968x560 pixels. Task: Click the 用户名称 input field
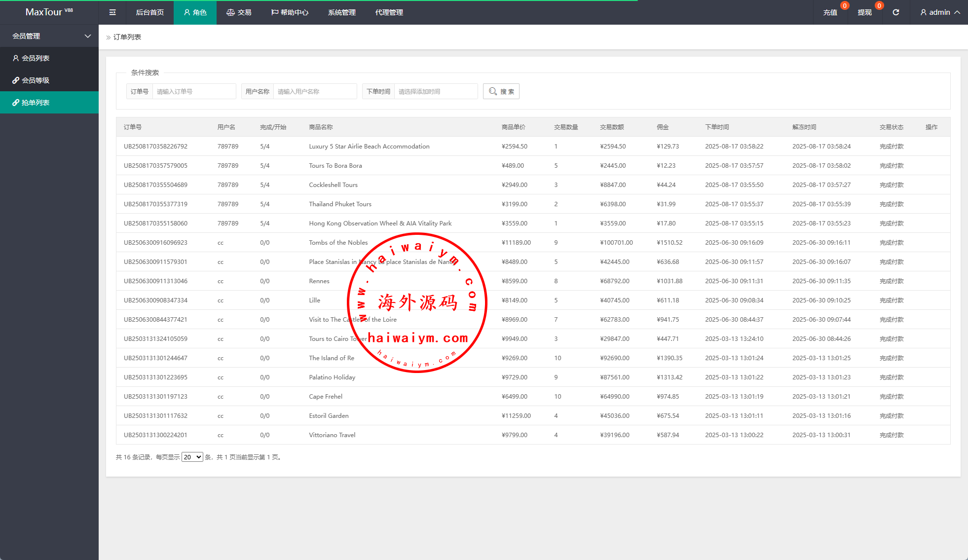(x=315, y=91)
